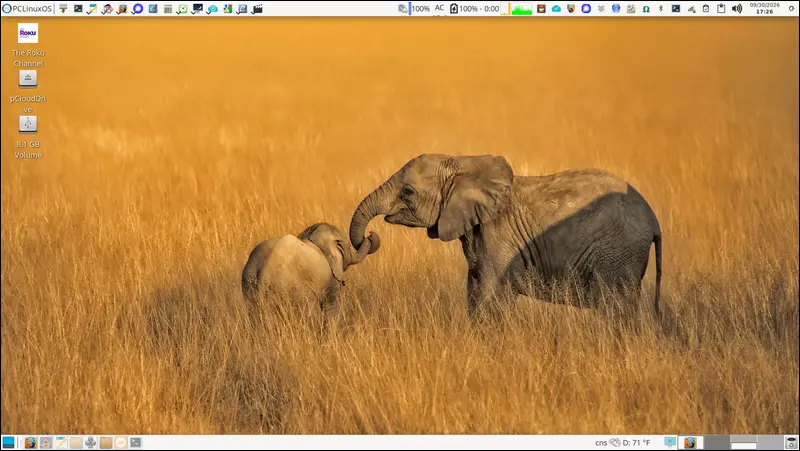Screen dimensions: 800x451
Task: Open the clapperboard video launcher
Action: 257,9
